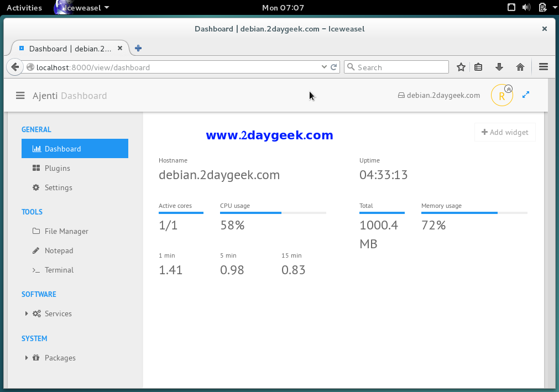Click the 0.83 fifteen-minute load value
The height and width of the screenshot is (392, 559).
[x=294, y=270]
